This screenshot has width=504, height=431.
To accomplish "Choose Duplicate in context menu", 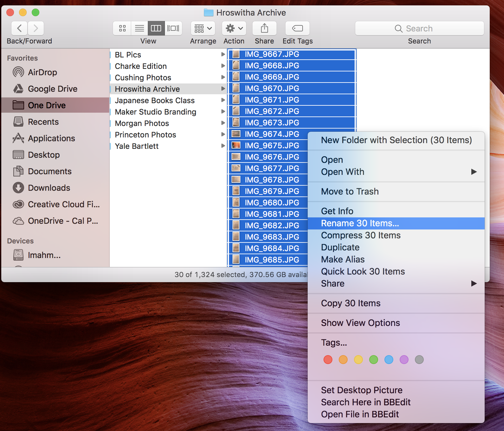I will click(x=396, y=247).
